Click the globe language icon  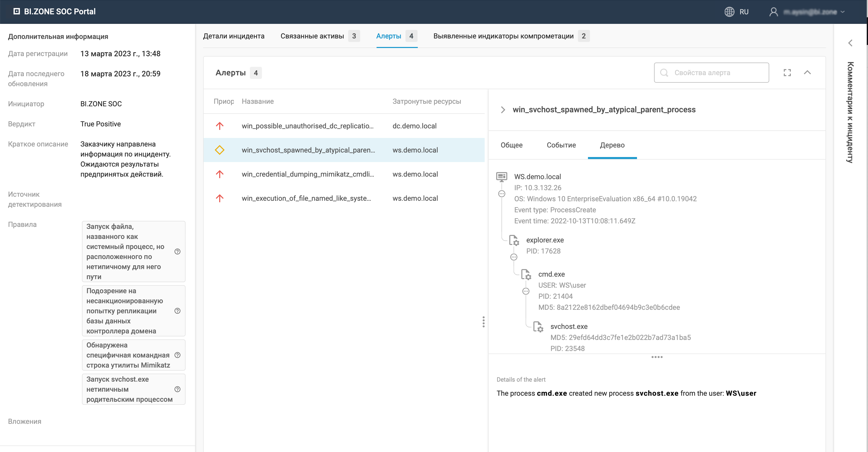tap(729, 12)
